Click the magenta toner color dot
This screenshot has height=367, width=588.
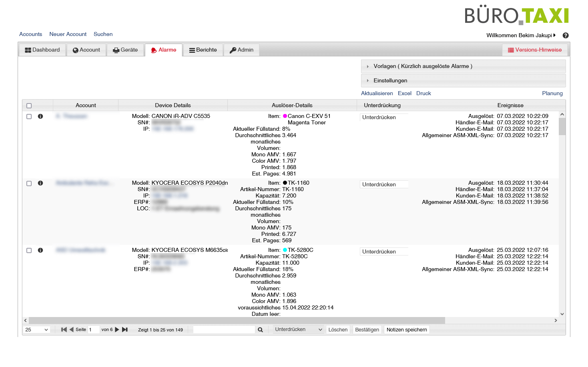pos(285,116)
